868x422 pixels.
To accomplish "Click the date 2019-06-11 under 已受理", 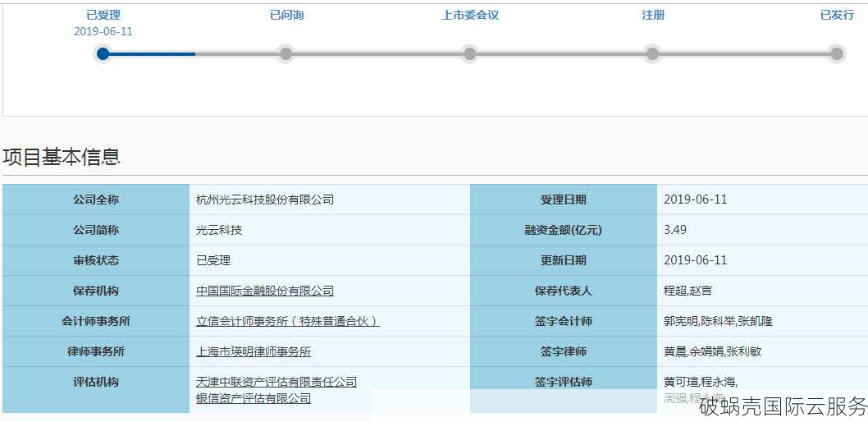I will click(x=103, y=31).
